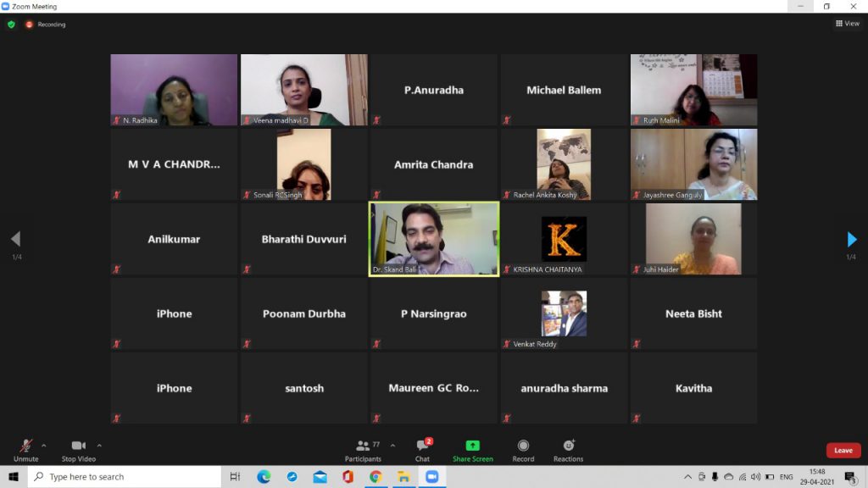Expand the caret next to Participants
This screenshot has height=488, width=868.
[392, 445]
